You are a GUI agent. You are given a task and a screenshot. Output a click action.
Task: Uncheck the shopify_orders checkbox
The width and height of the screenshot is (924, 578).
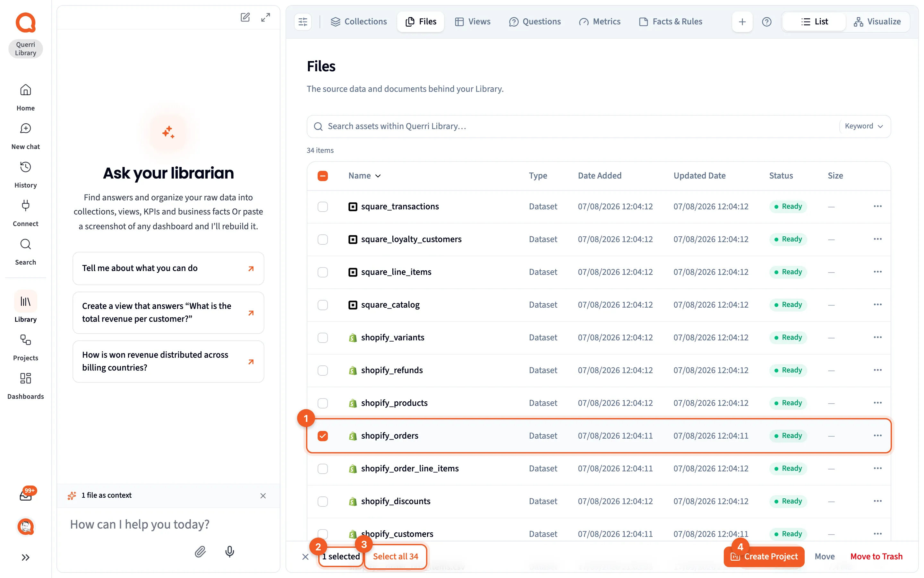323,436
